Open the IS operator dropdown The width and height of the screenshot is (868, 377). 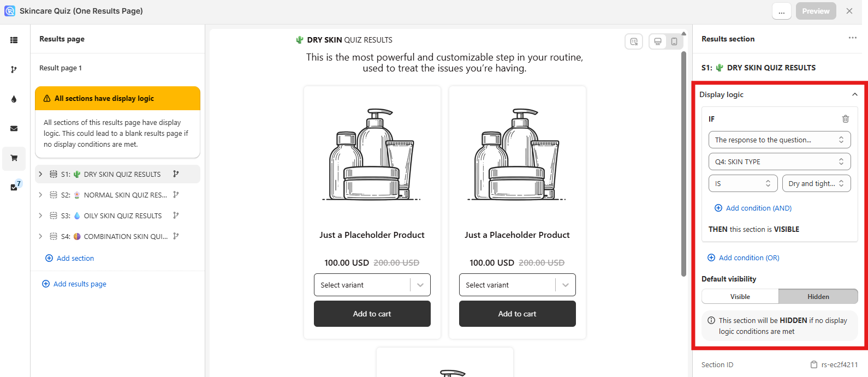(743, 183)
